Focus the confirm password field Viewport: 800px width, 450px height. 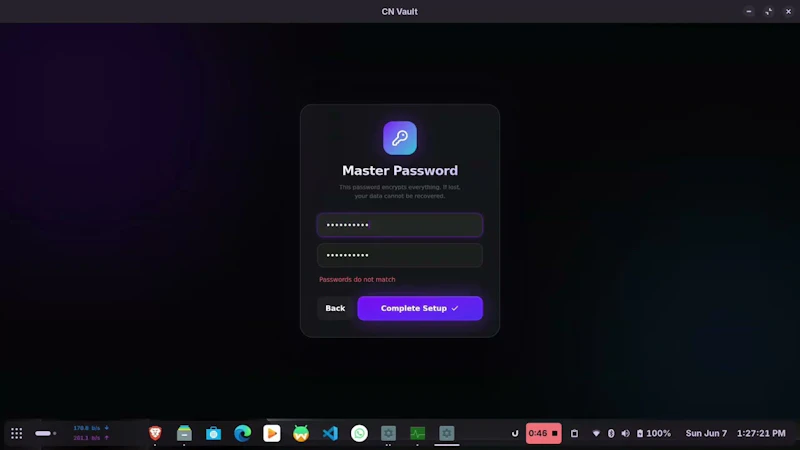coord(399,255)
